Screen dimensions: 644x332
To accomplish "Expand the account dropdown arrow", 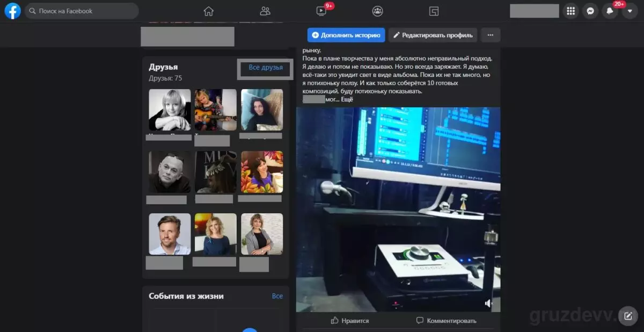I will tap(630, 11).
